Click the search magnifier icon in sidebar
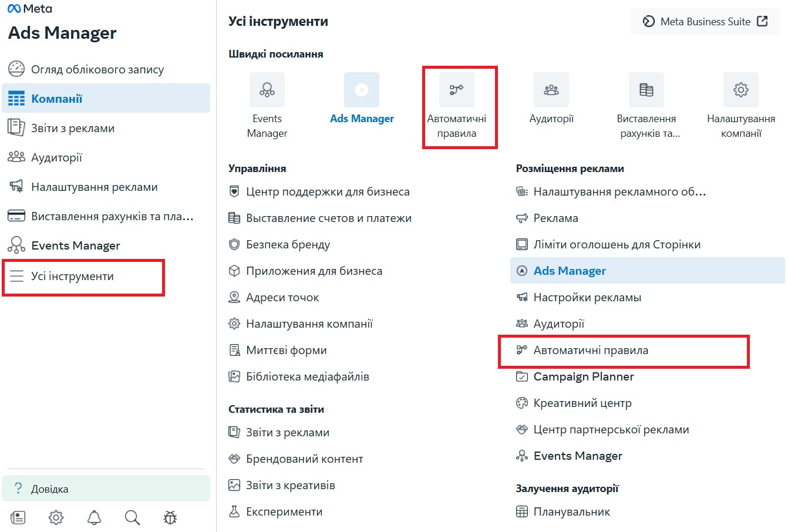This screenshot has height=532, width=788. (132, 517)
